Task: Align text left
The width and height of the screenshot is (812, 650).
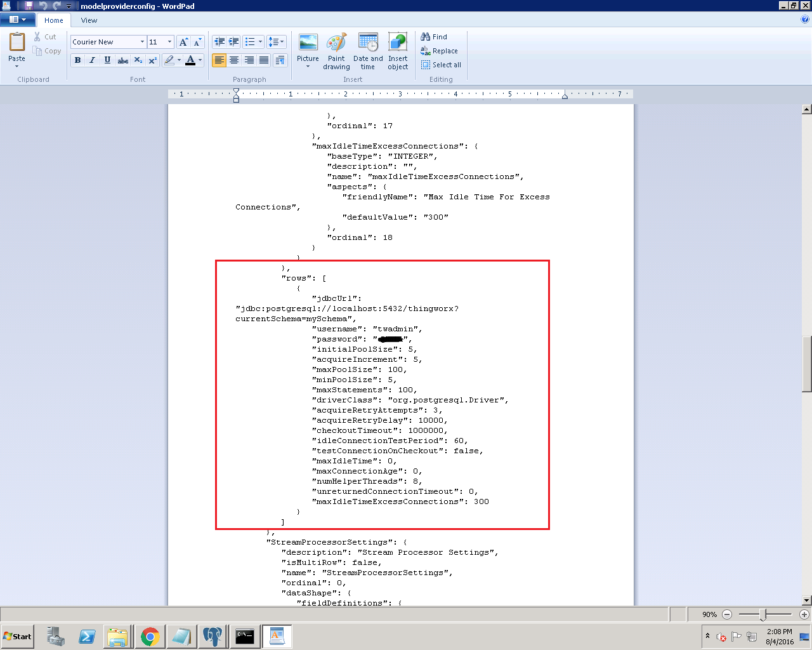Action: (219, 60)
